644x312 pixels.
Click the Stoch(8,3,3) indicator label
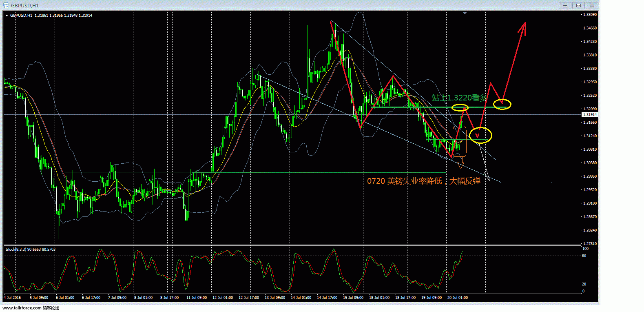pyautogui.click(x=31, y=249)
